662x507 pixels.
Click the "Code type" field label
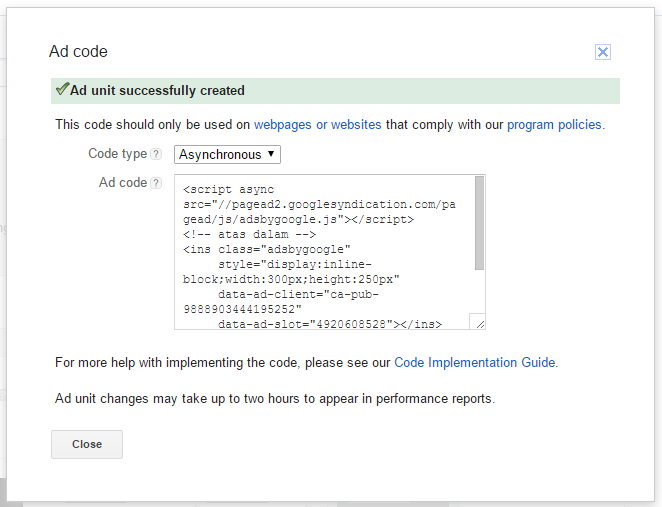117,154
